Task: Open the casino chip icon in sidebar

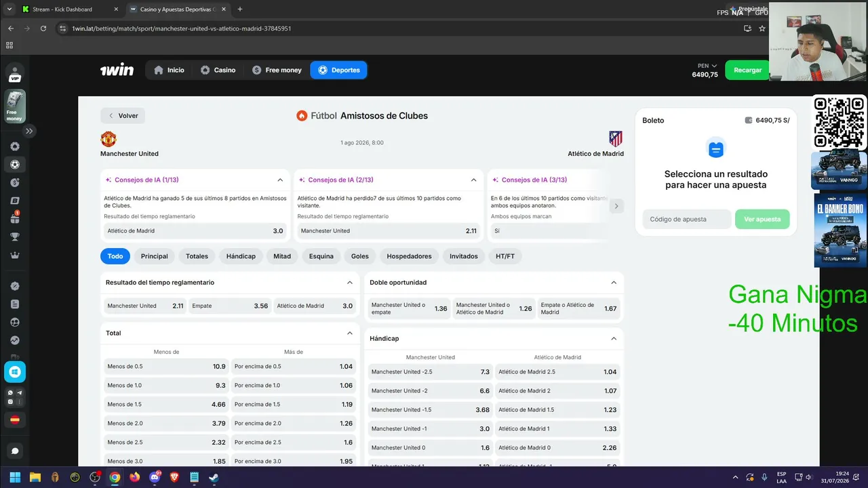Action: tap(15, 146)
